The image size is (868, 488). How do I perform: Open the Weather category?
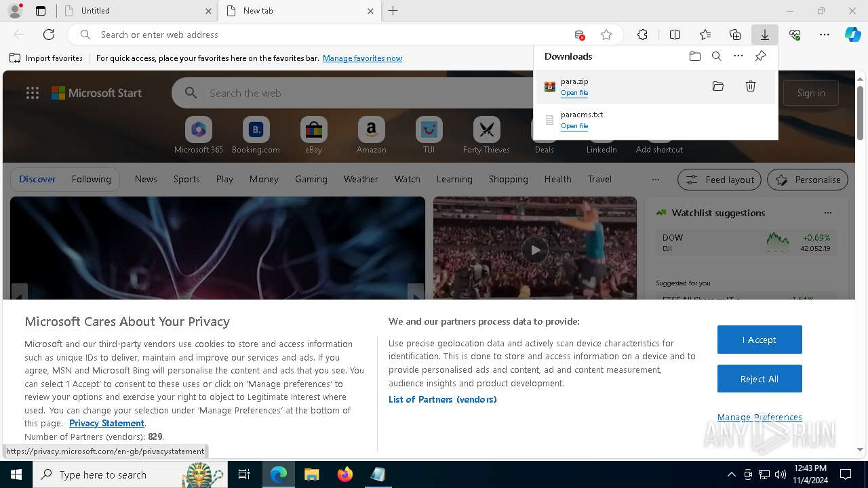[x=361, y=179]
